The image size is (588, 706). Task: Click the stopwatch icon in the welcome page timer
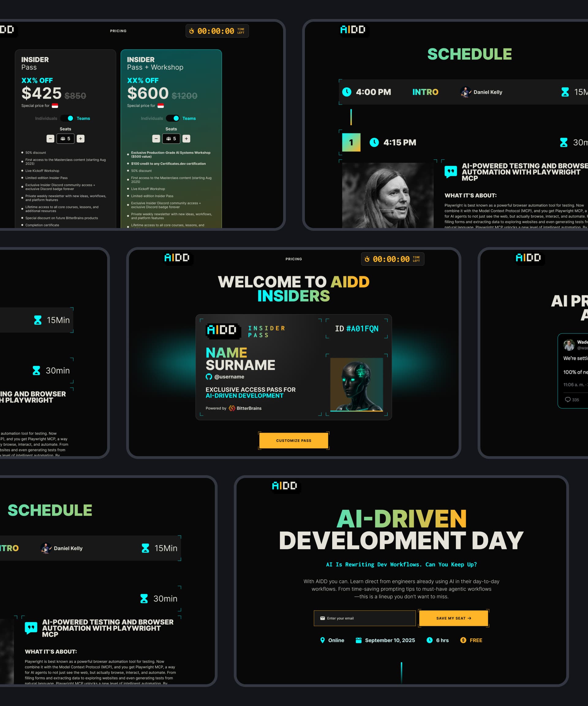[367, 259]
